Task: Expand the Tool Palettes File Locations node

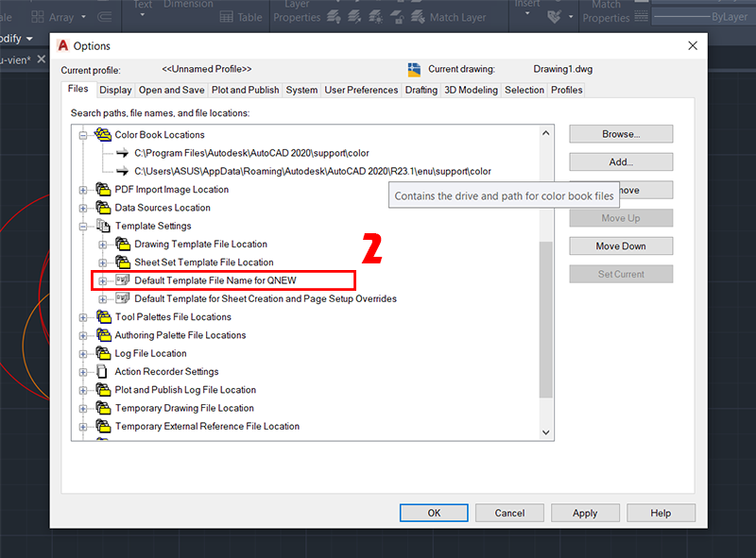Action: (x=84, y=316)
